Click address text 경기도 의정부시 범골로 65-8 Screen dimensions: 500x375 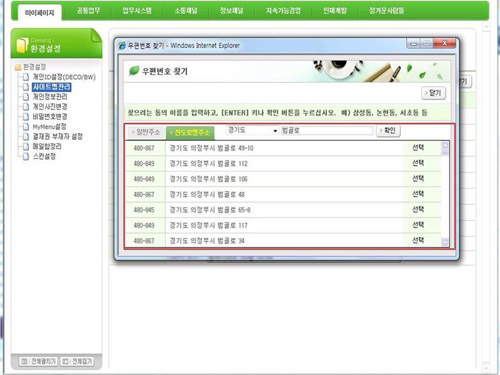[x=210, y=210]
